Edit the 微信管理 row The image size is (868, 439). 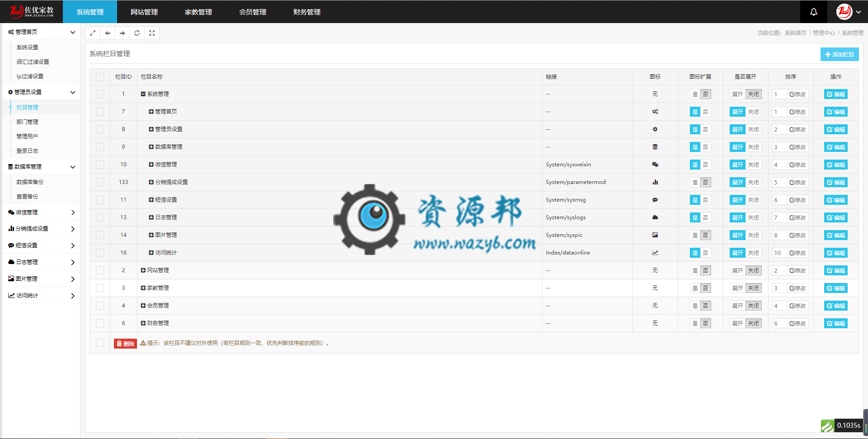pyautogui.click(x=836, y=165)
